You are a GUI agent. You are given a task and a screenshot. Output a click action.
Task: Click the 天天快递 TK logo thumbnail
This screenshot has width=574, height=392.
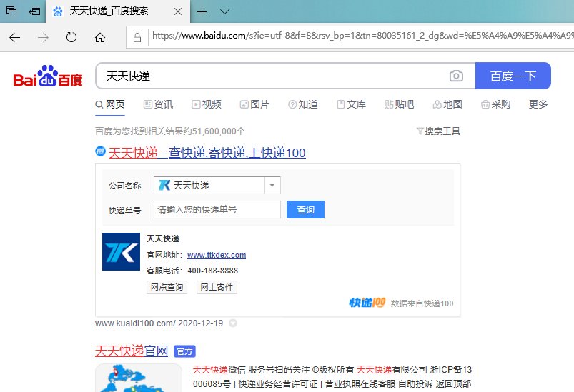(122, 252)
